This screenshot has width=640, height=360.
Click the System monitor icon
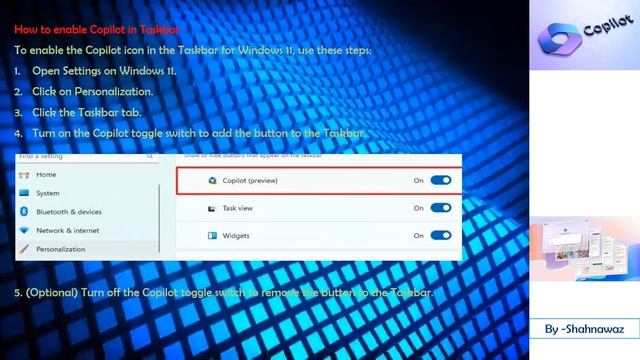pos(24,193)
